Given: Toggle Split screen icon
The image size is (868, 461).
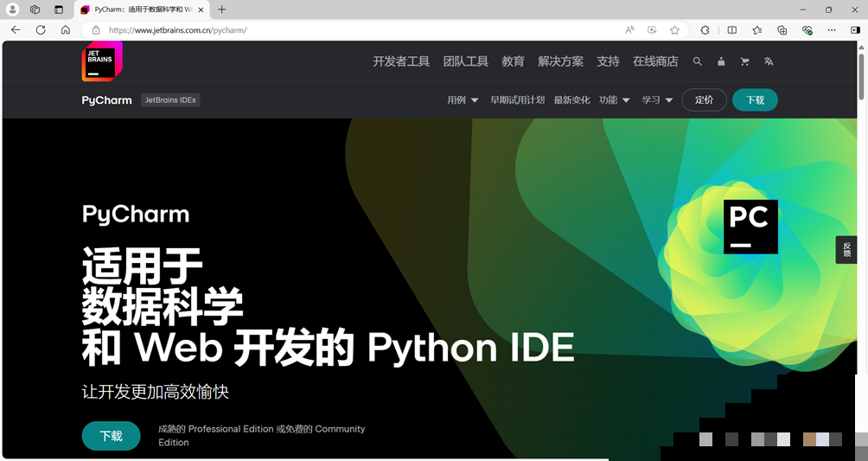Looking at the screenshot, I should pyautogui.click(x=731, y=30).
